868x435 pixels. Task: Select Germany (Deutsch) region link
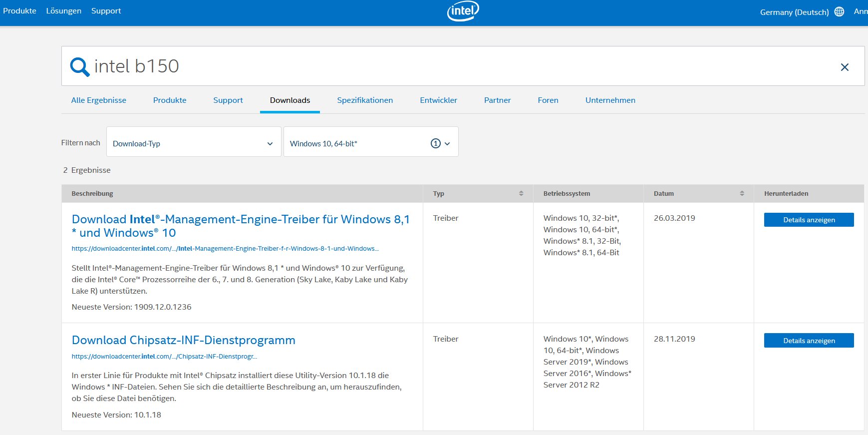coord(794,12)
